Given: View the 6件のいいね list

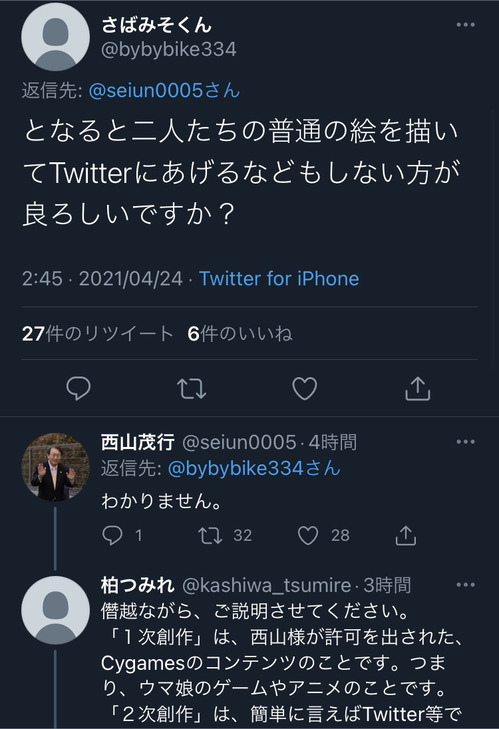Looking at the screenshot, I should [240, 333].
